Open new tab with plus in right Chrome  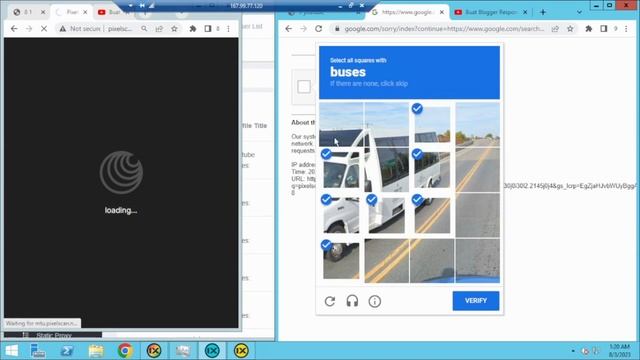pos(543,12)
